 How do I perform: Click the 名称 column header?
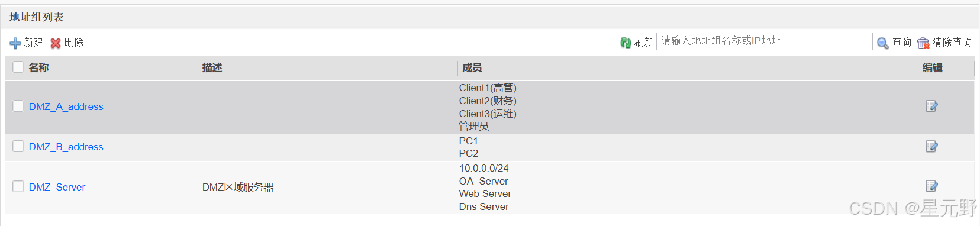[x=38, y=67]
